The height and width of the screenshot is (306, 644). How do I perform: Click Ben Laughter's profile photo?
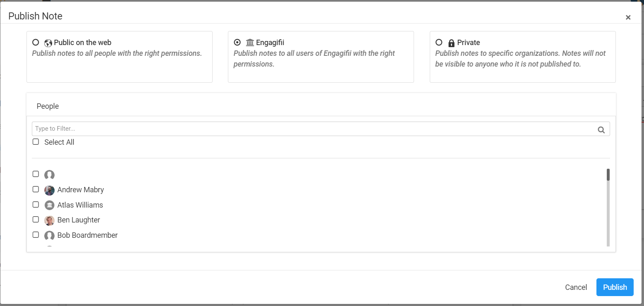point(50,220)
